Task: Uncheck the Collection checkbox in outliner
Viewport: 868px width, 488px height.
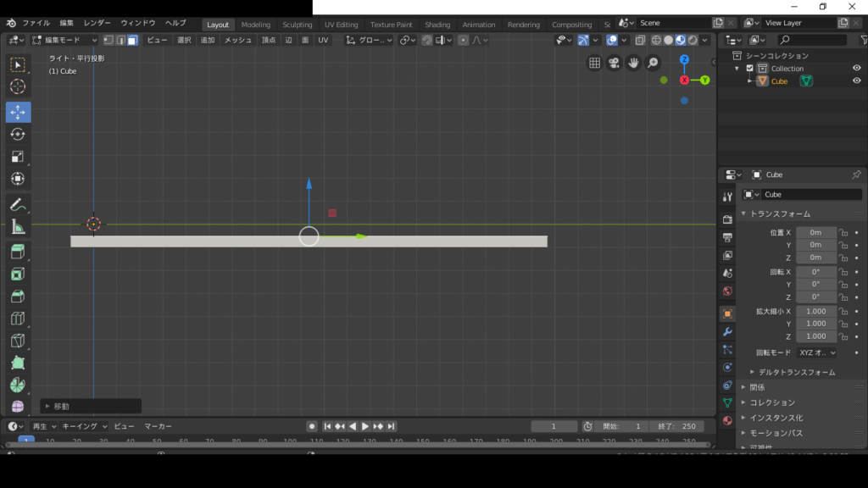Action: point(750,69)
